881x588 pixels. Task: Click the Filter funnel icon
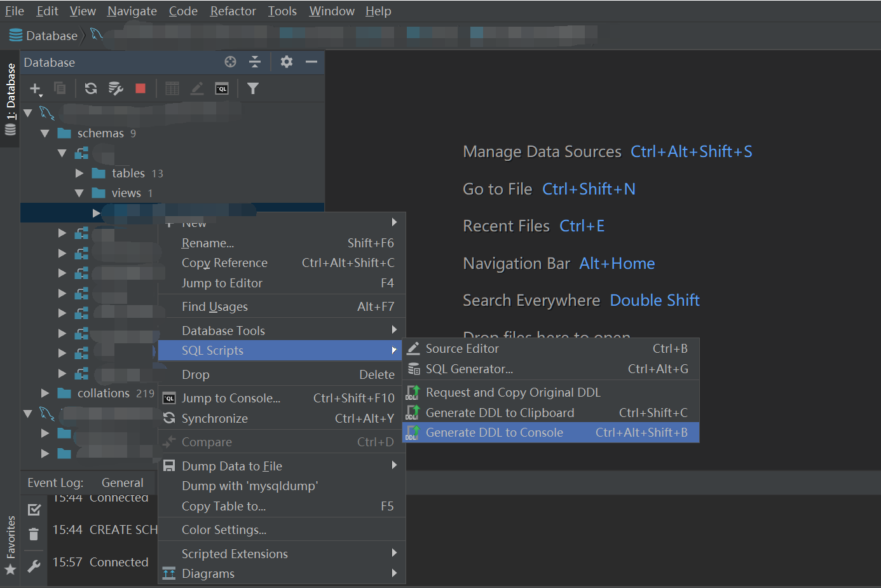pyautogui.click(x=253, y=88)
